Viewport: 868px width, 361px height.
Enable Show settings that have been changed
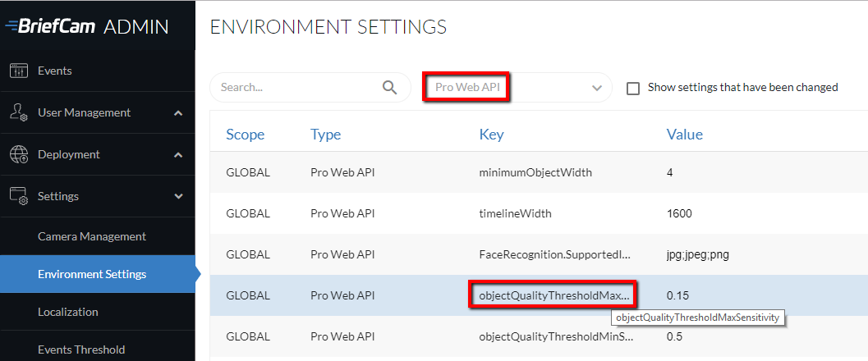pyautogui.click(x=633, y=88)
